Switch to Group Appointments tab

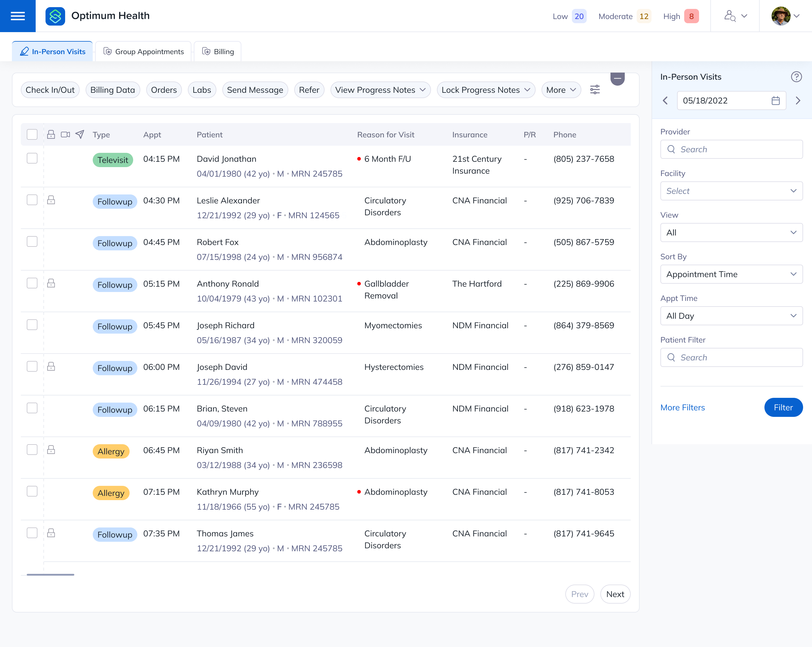[144, 52]
